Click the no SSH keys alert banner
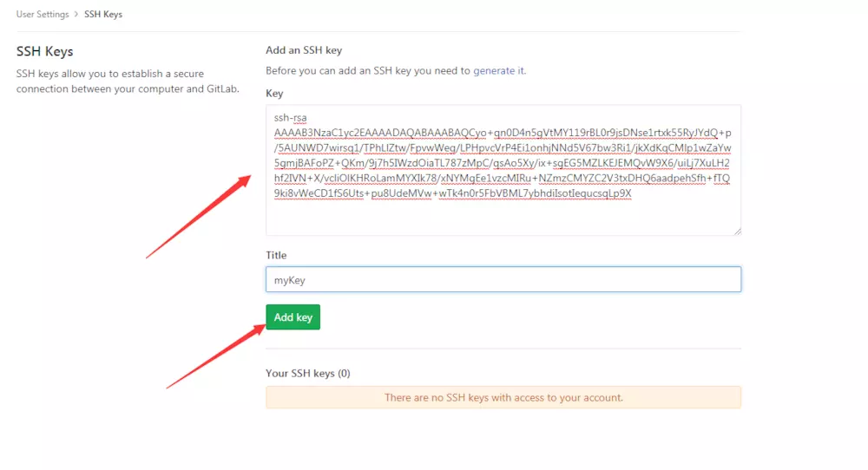This screenshot has height=470, width=868. (503, 397)
